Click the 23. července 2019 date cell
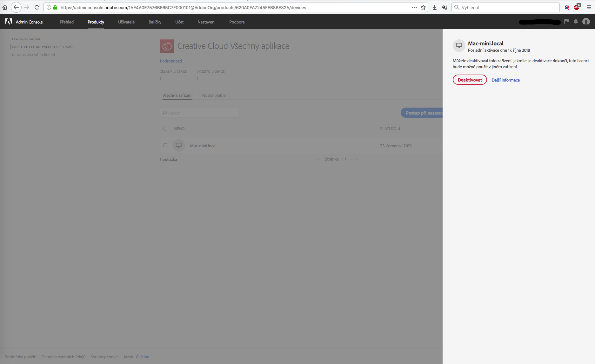Viewport: 595px width, 364px height. point(396,146)
